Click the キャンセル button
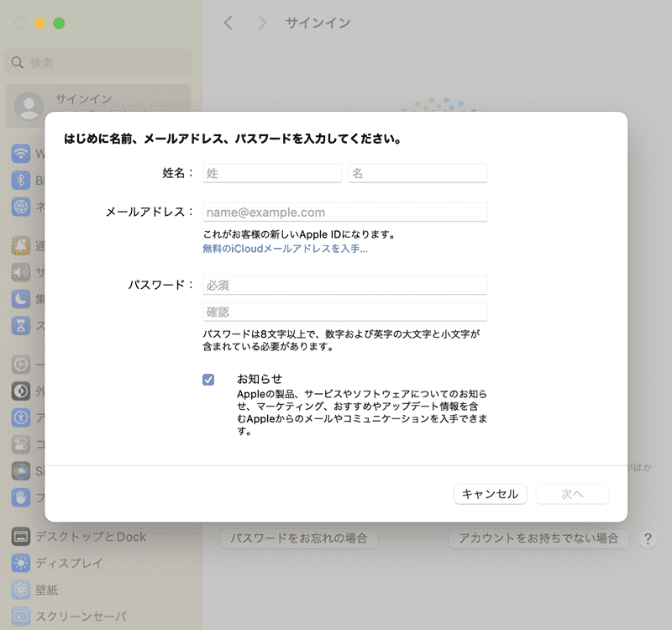 490,494
